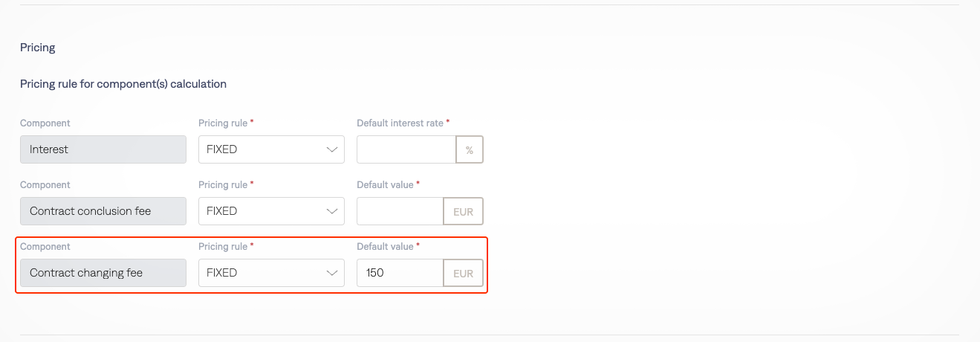Click the EUR suffix for Contract conclusion fee
This screenshot has width=980, height=342.
(464, 211)
